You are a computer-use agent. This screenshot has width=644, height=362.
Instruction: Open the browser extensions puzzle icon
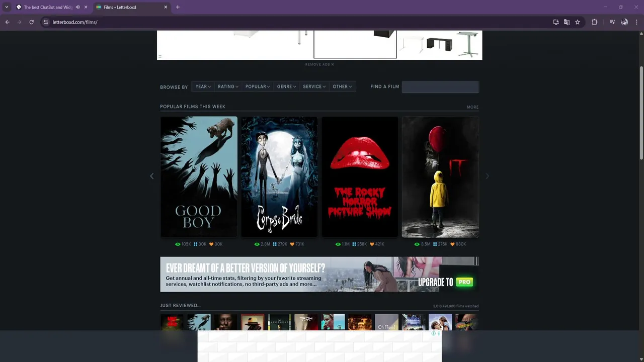click(x=594, y=22)
